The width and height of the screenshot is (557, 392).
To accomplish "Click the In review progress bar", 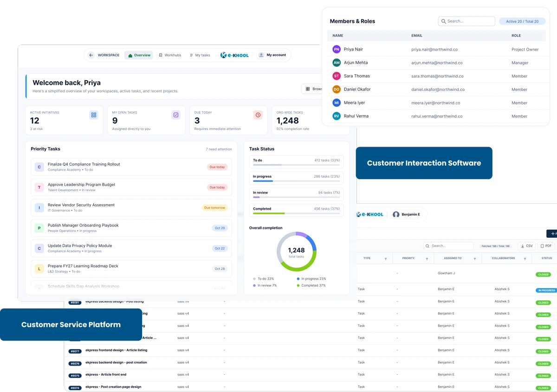I will point(296,197).
